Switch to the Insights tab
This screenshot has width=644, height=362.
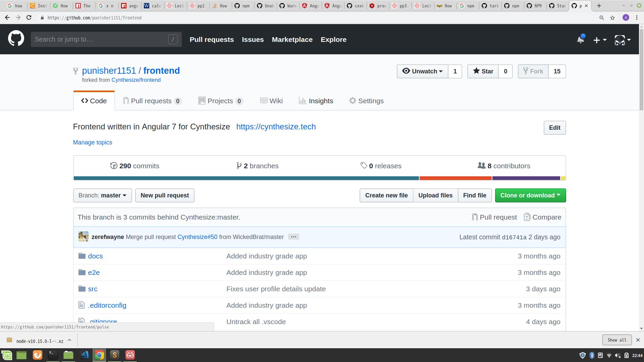point(316,101)
